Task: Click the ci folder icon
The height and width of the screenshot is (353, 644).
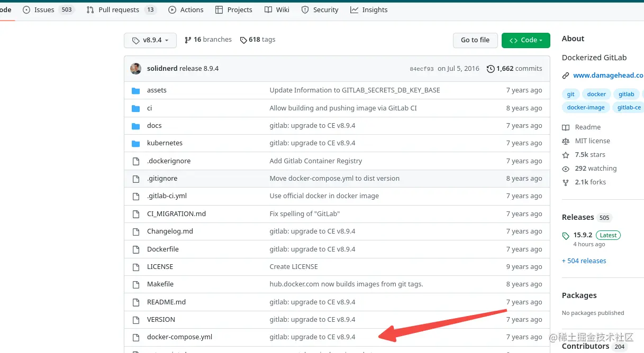Action: coord(136,108)
